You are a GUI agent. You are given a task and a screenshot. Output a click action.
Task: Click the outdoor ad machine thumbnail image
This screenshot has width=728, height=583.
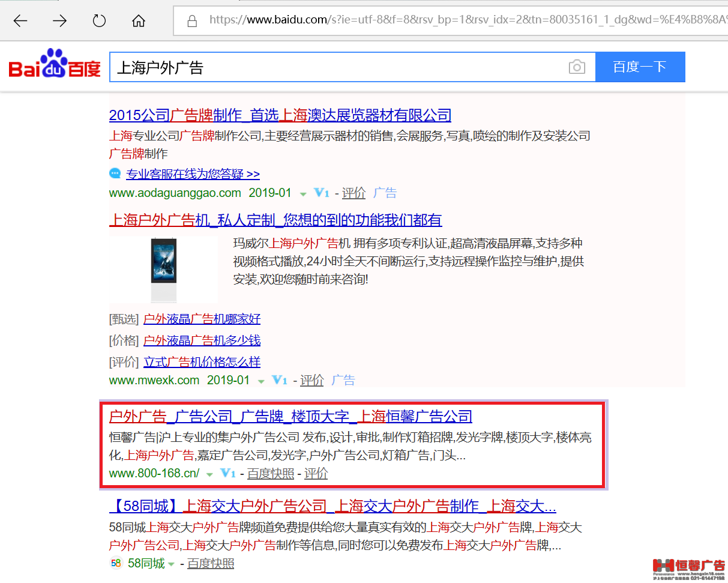(163, 270)
